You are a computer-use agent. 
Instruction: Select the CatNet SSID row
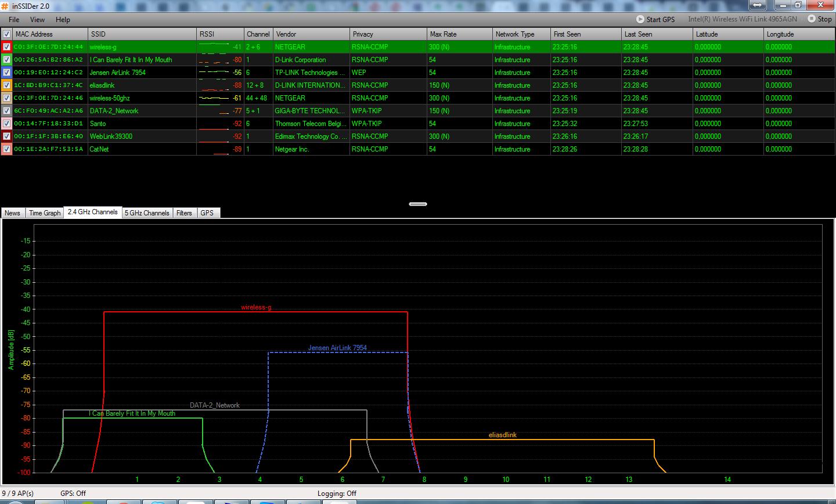(99, 149)
